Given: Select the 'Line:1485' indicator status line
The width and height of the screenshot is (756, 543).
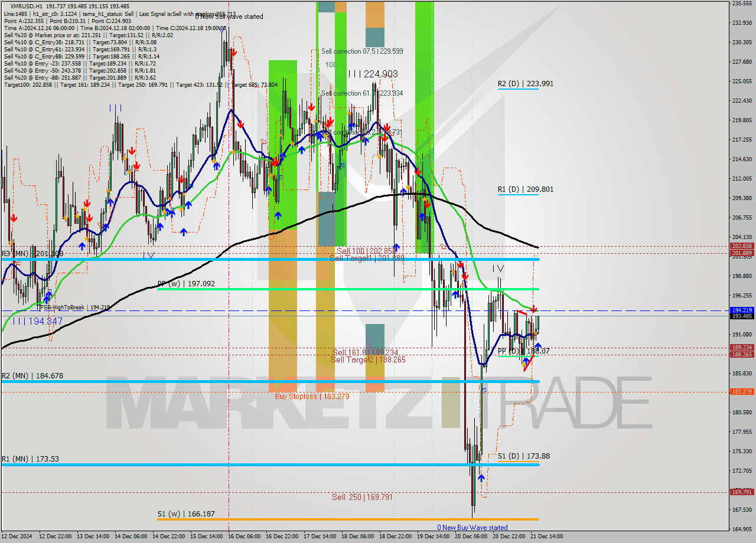Looking at the screenshot, I should point(120,14).
